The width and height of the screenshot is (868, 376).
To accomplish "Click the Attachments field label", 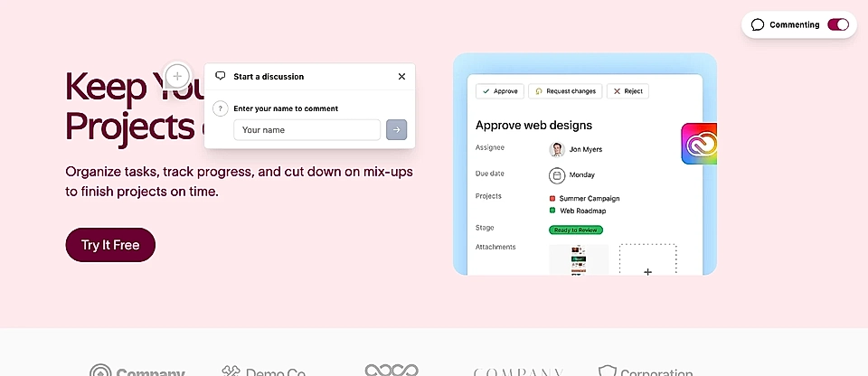I will click(495, 247).
